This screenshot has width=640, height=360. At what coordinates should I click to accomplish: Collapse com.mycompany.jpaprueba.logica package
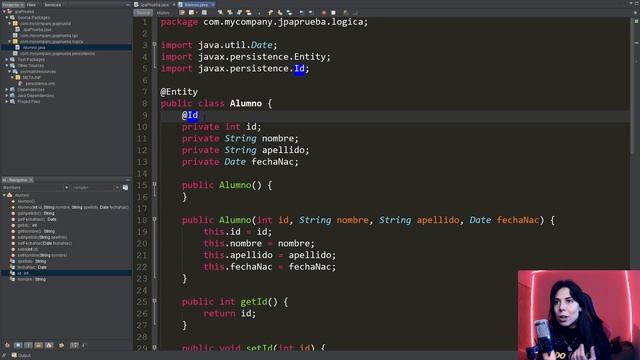pyautogui.click(x=9, y=42)
